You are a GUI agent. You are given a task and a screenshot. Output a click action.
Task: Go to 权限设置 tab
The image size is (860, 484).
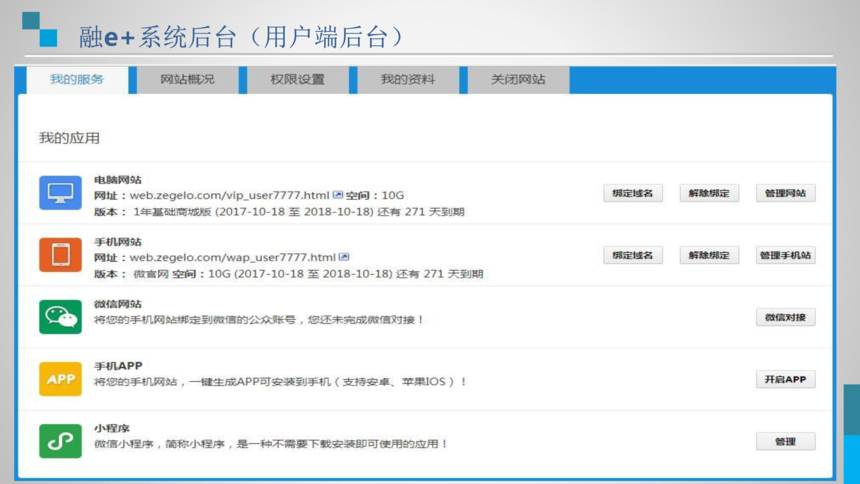[x=297, y=80]
